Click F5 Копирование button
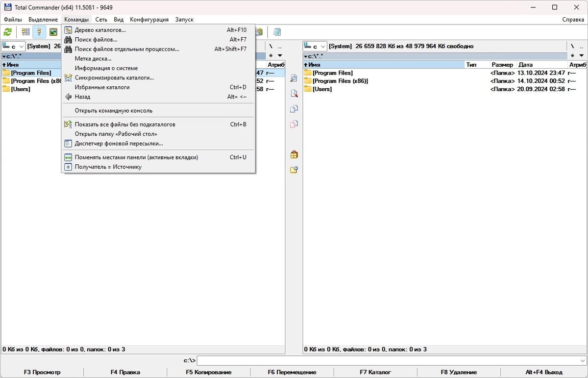 tap(209, 372)
